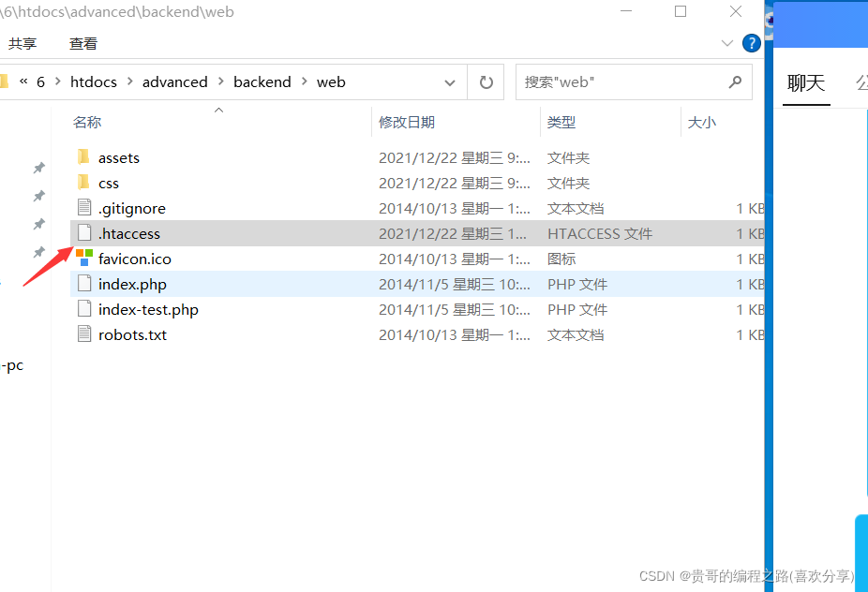Click the modified date of css folder
Image resolution: width=868 pixels, height=592 pixels.
pyautogui.click(x=455, y=184)
